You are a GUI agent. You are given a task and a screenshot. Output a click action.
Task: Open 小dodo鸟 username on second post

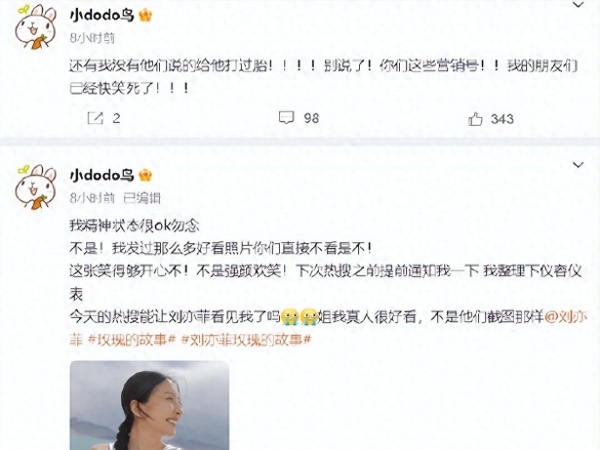pyautogui.click(x=102, y=175)
